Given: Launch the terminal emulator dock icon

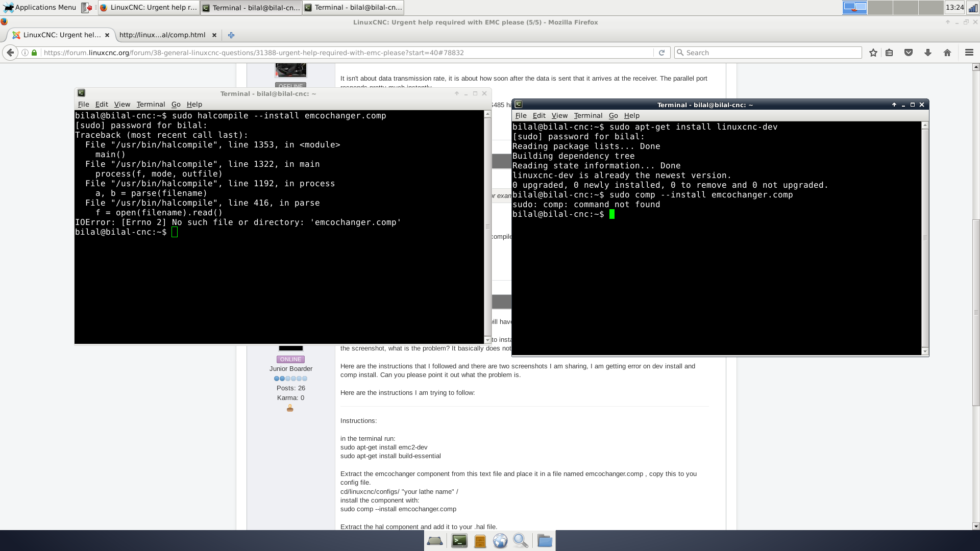Looking at the screenshot, I should tap(459, 541).
